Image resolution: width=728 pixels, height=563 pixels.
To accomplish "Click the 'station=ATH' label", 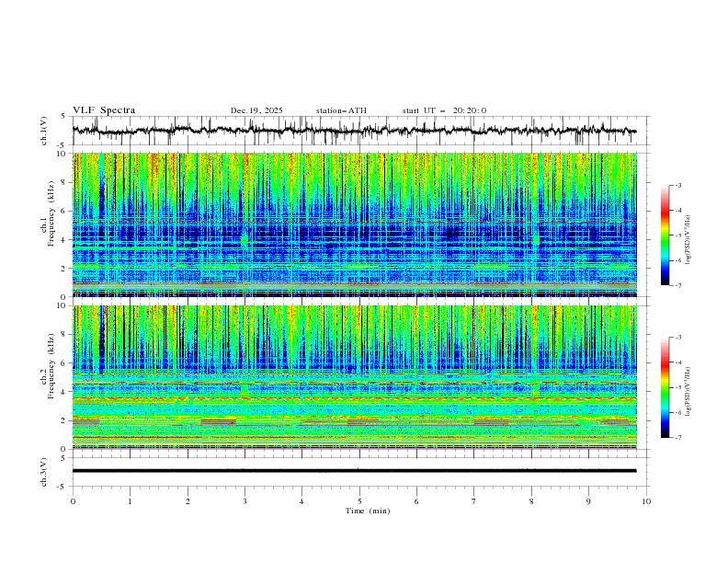I will click(x=341, y=110).
